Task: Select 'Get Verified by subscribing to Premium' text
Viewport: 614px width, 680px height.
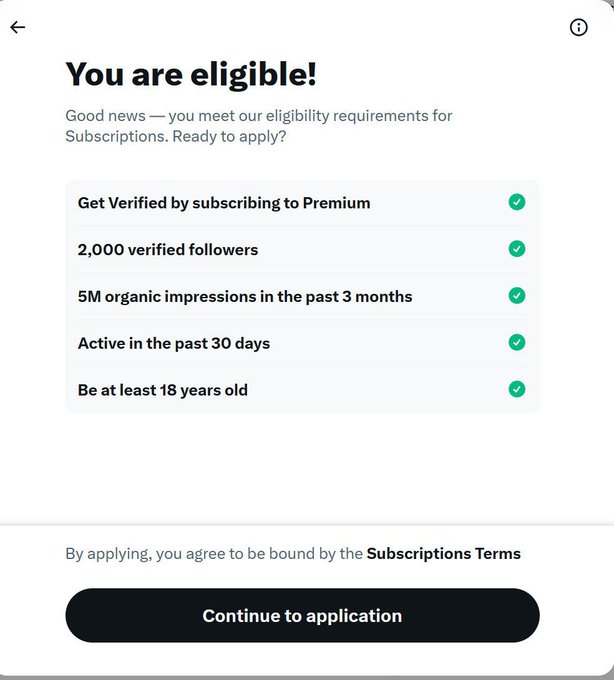Action: tap(224, 203)
